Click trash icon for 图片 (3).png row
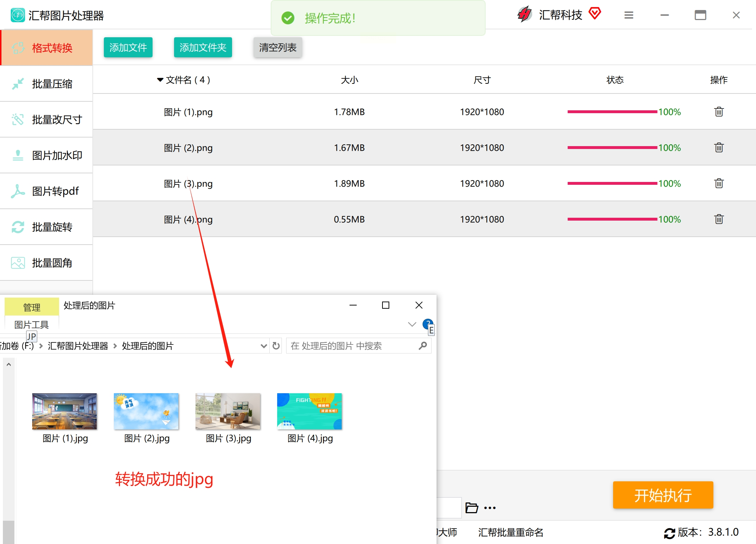756x544 pixels. tap(719, 183)
